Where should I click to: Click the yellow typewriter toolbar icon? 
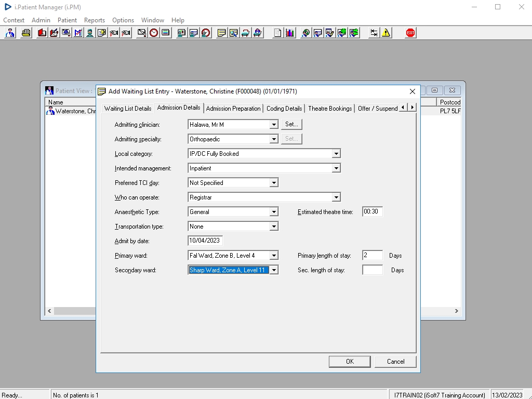point(26,33)
